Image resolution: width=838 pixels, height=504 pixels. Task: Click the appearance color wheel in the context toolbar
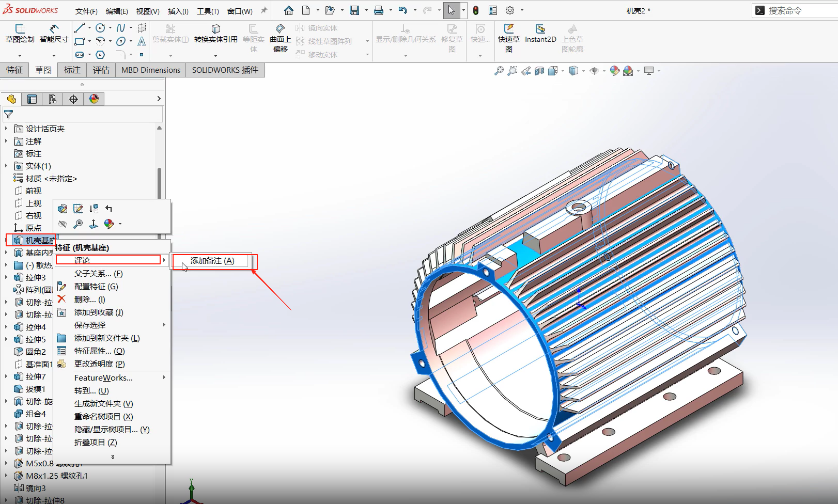[109, 224]
